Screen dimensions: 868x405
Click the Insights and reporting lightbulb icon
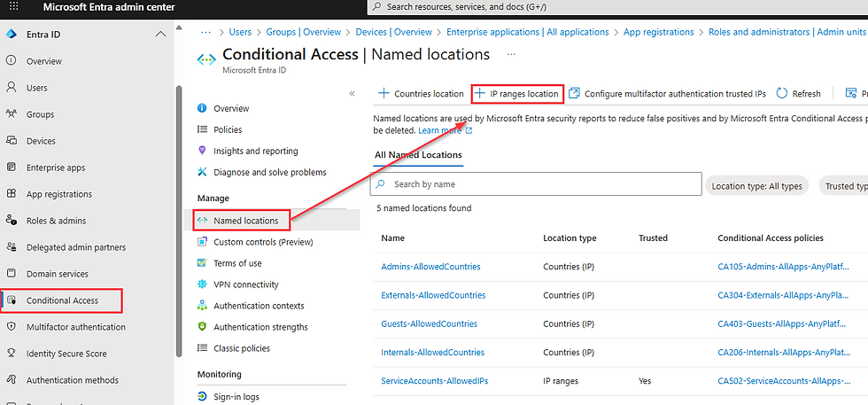click(x=202, y=151)
